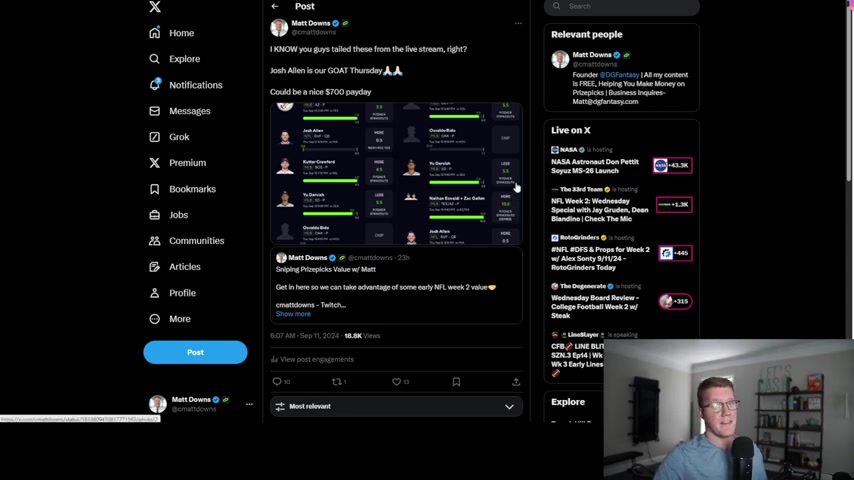Open the Grok sidebar item

coord(169,137)
